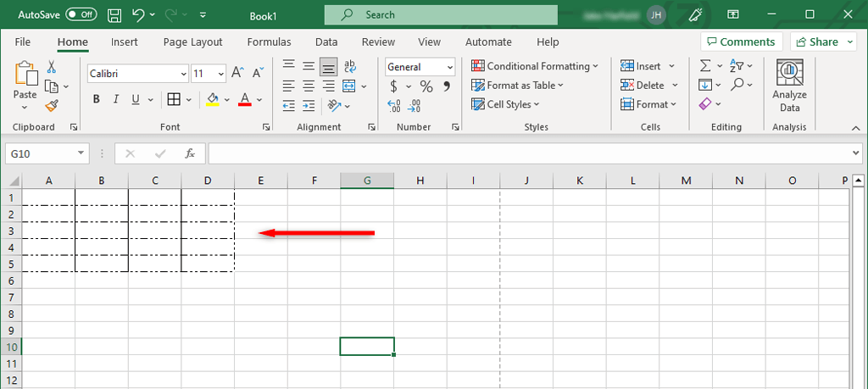
Task: Apply the yellow fill color
Action: click(212, 99)
